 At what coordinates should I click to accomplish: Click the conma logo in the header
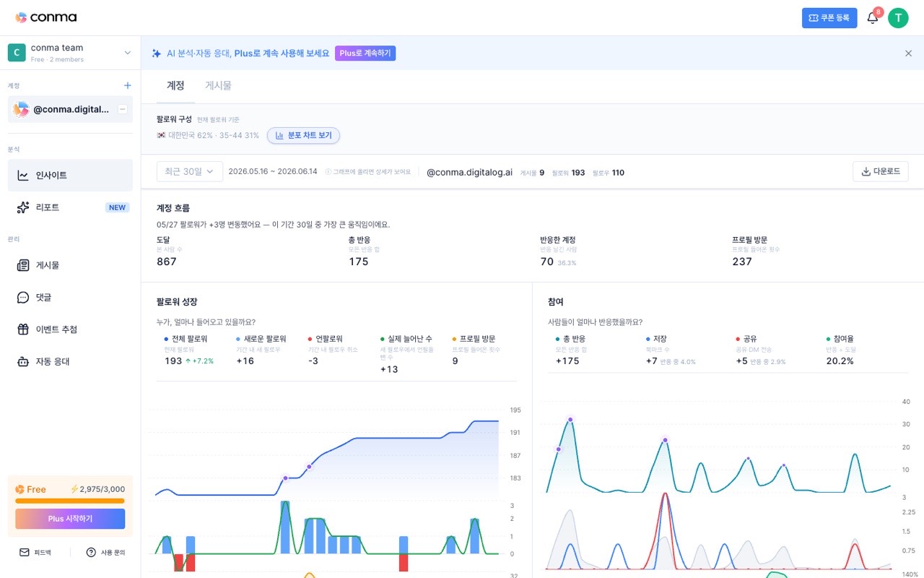pos(45,17)
